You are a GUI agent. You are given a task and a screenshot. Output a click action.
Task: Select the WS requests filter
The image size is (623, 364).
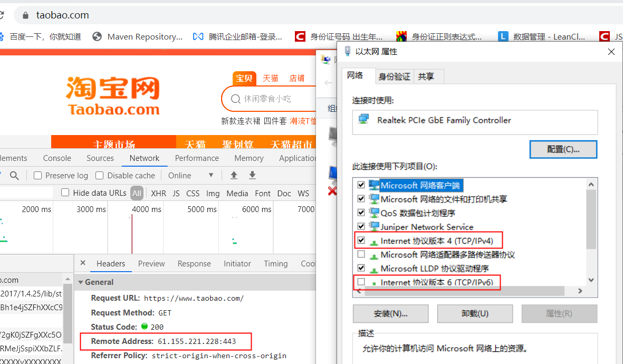coord(303,193)
